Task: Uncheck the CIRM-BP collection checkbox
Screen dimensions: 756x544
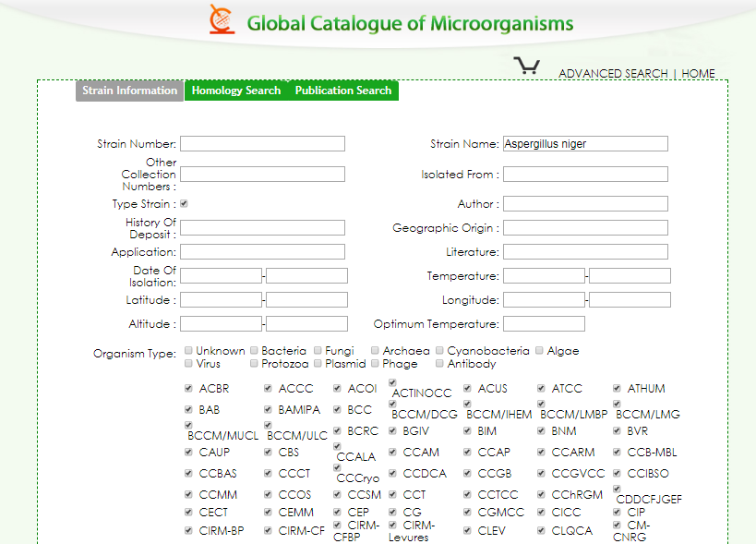Action: pos(188,530)
